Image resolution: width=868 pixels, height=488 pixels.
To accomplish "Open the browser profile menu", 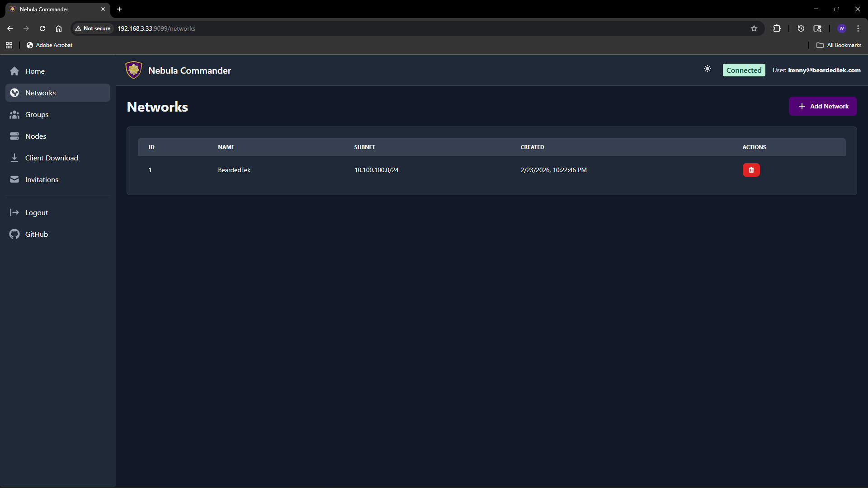I will coord(842,28).
